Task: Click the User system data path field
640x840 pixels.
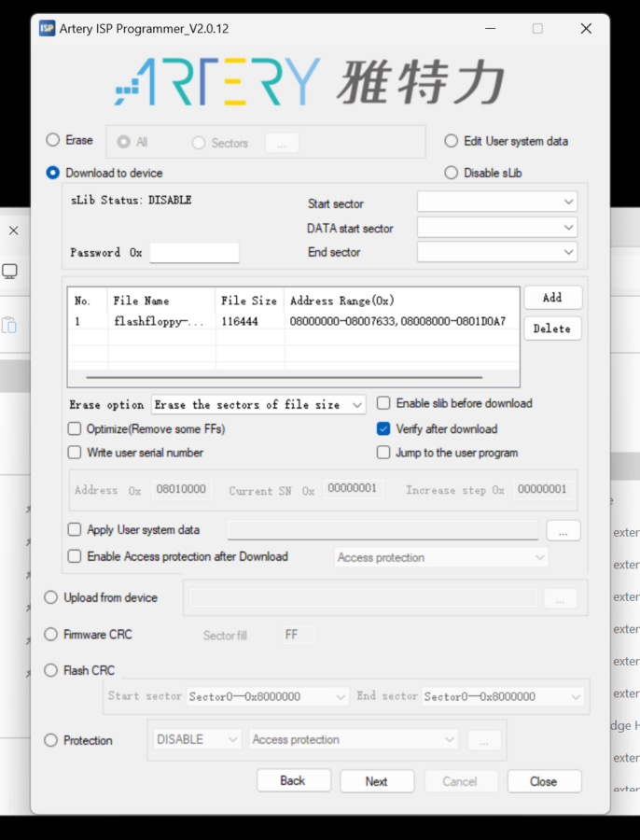Action: point(383,530)
